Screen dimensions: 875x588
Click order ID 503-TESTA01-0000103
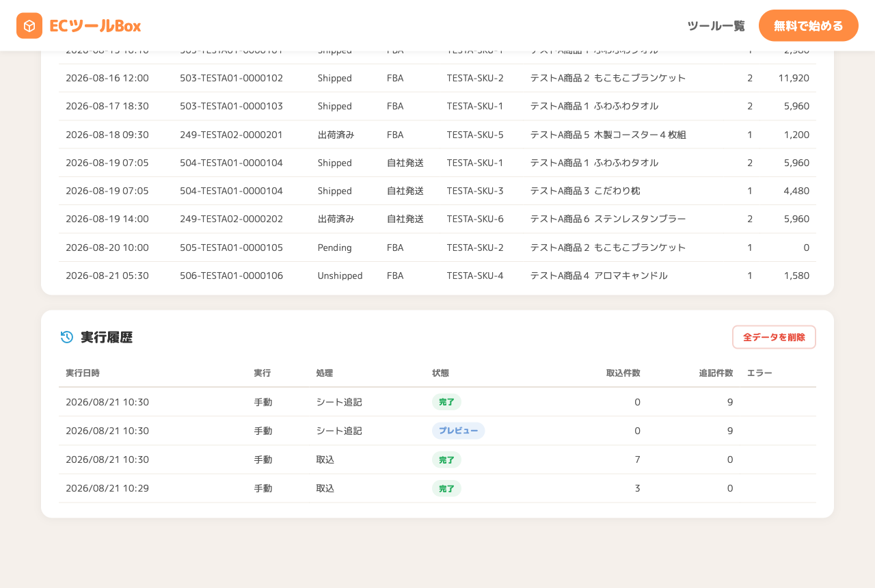click(x=231, y=106)
